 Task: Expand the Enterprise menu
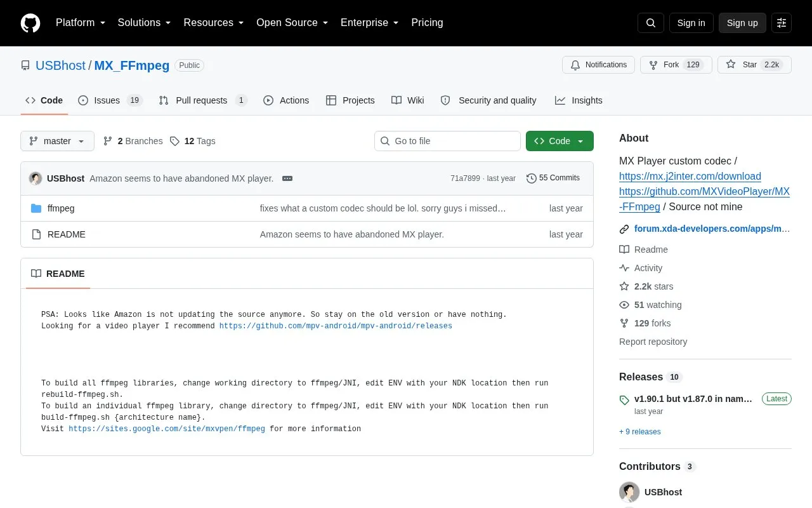click(x=369, y=23)
